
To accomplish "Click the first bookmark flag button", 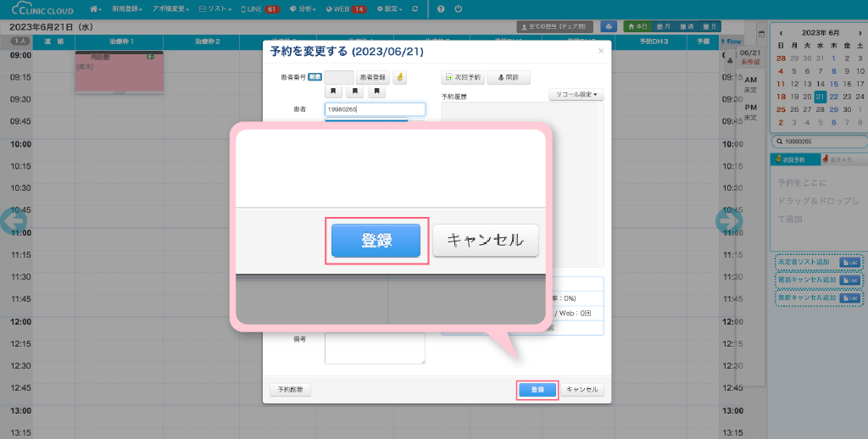I will 333,92.
